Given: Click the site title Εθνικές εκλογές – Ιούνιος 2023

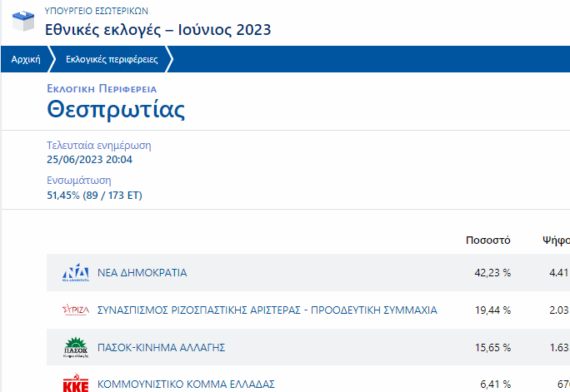Looking at the screenshot, I should pos(157,30).
